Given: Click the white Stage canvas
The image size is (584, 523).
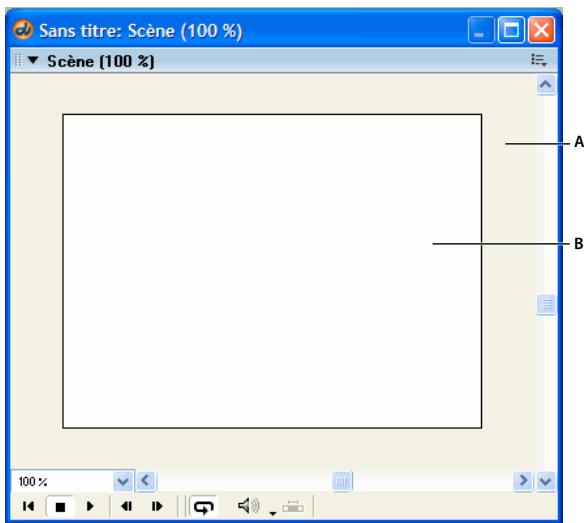Looking at the screenshot, I should click(x=272, y=271).
